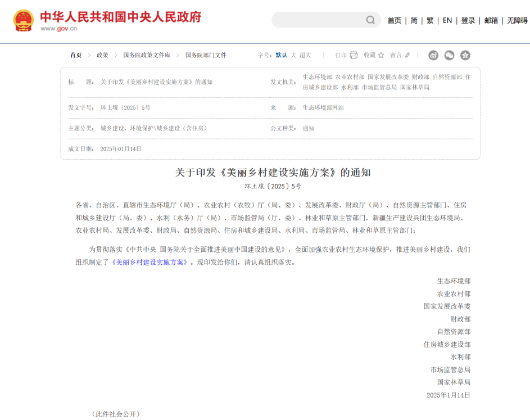
Task: Open the 登录 login link
Action: point(468,21)
